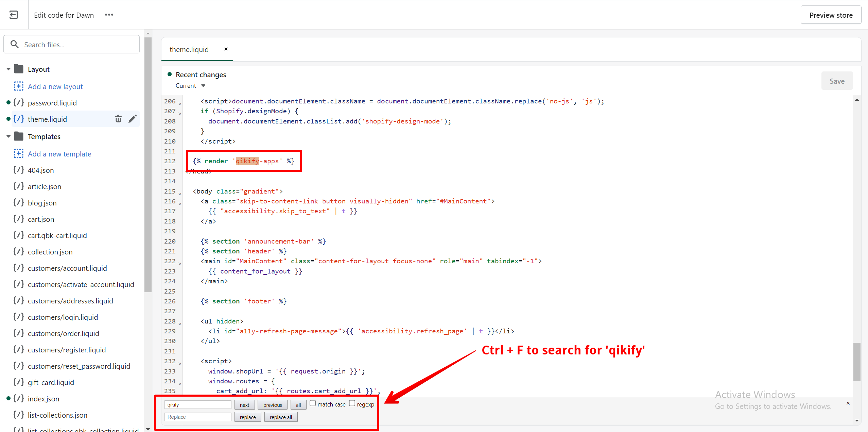This screenshot has height=432, width=868.
Task: Click the code editor vertical scrollbar thumb
Action: [857, 362]
